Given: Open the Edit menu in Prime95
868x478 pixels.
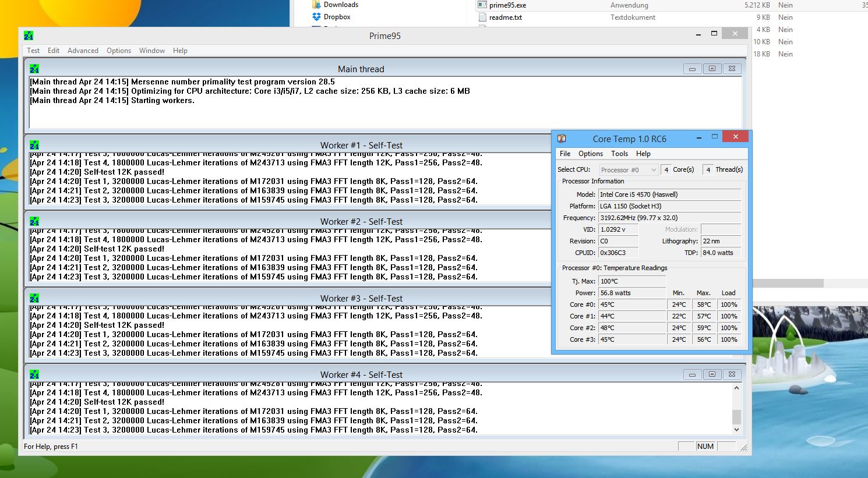Looking at the screenshot, I should coord(54,51).
